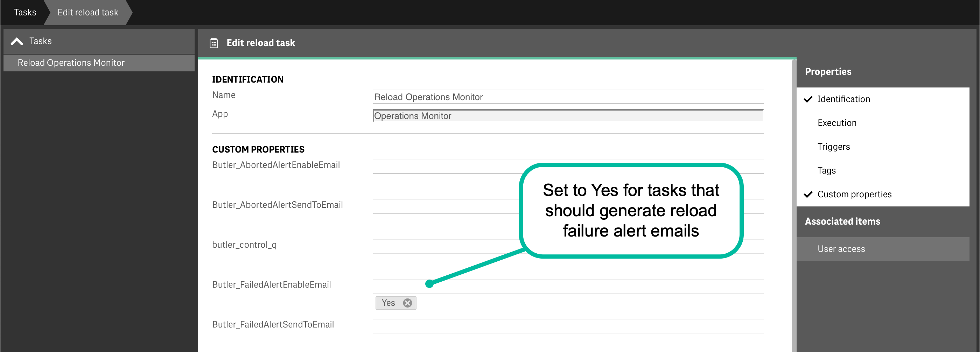Click the Name input field

click(568, 97)
